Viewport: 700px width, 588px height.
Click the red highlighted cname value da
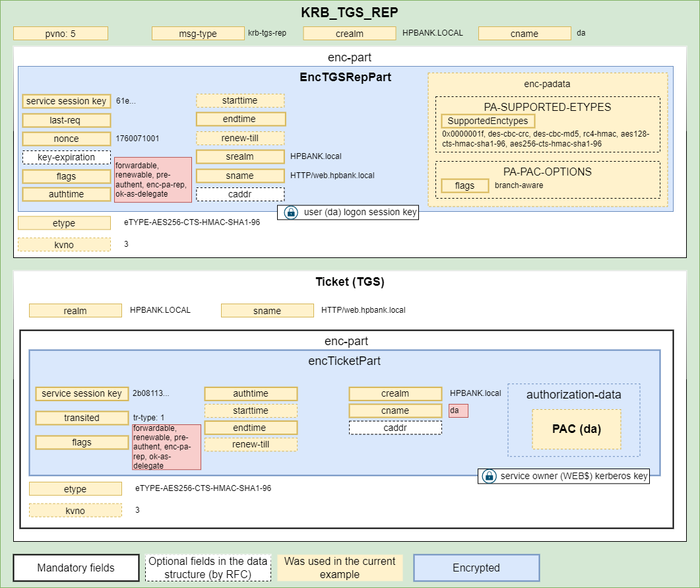458,410
